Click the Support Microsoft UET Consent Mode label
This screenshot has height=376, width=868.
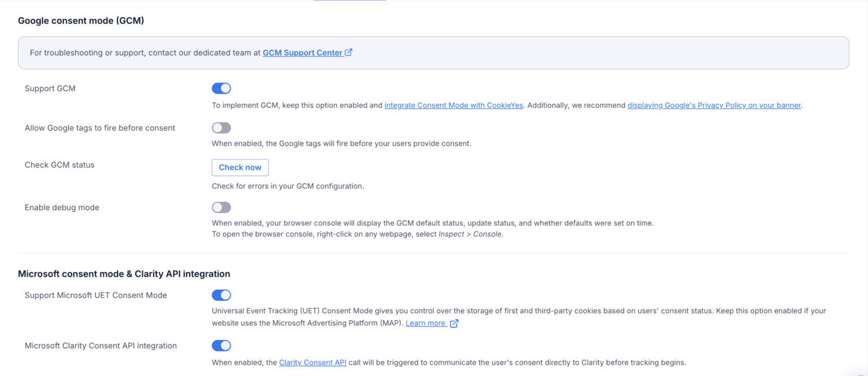point(96,295)
